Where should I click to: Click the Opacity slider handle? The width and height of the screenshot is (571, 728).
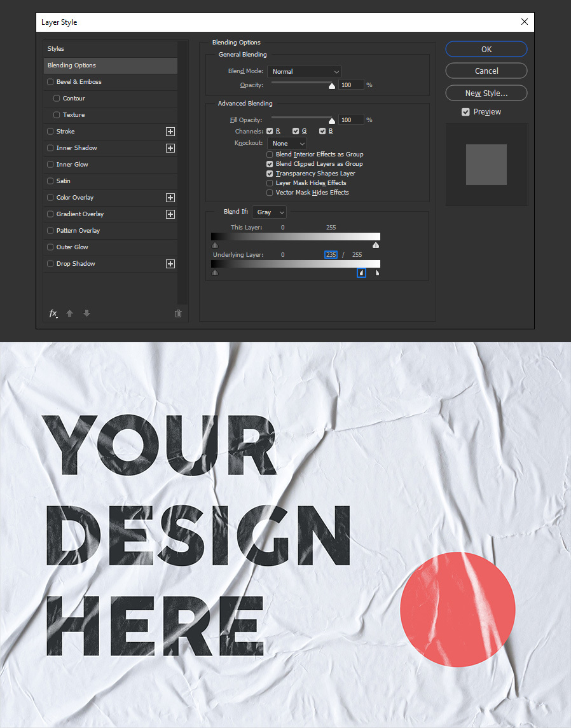pyautogui.click(x=332, y=86)
